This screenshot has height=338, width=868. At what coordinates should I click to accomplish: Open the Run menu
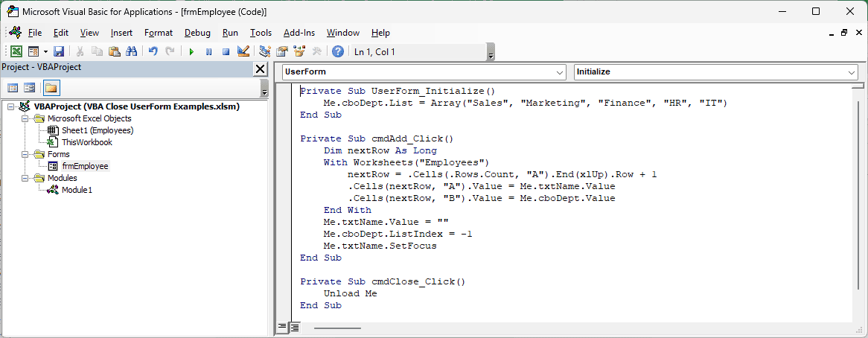230,33
